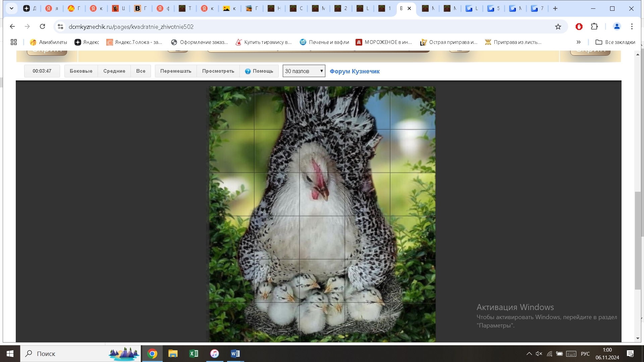Go forward with the forward arrow
This screenshot has height=362, width=644.
tap(27, 26)
